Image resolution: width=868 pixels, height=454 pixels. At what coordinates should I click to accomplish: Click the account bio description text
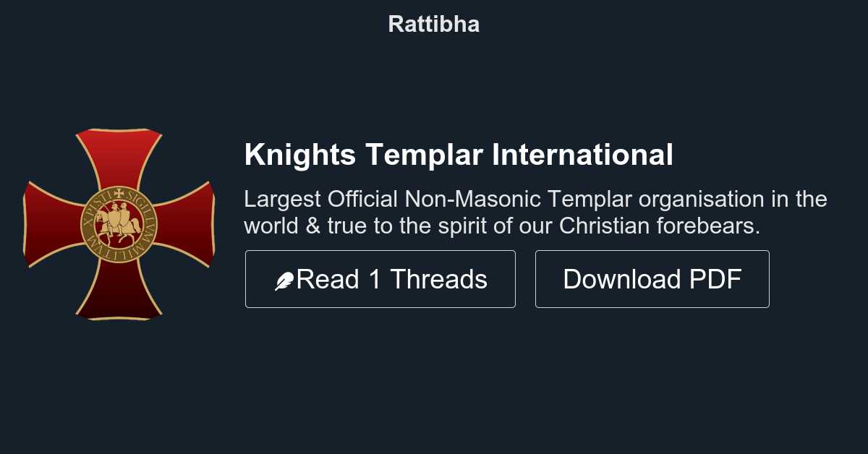[x=535, y=212]
